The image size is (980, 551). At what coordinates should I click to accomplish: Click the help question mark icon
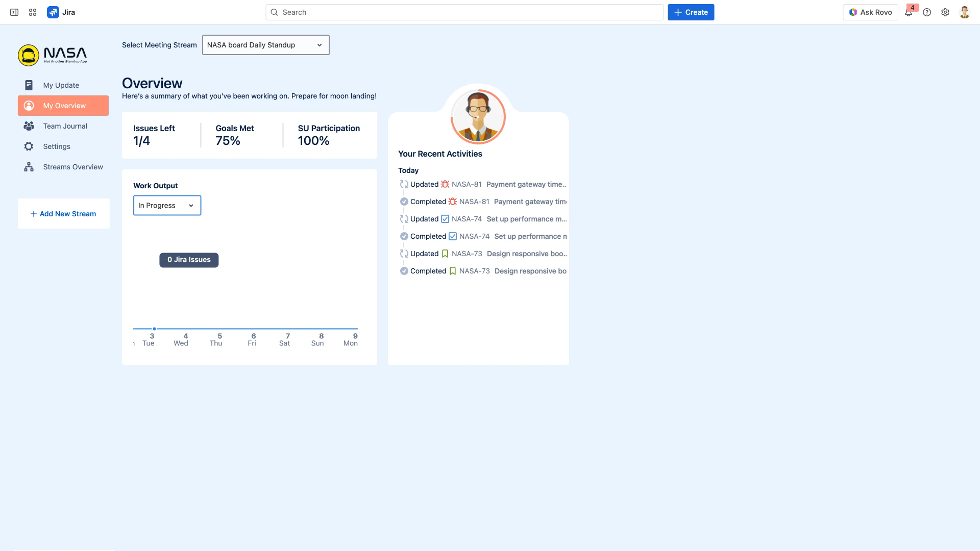coord(927,12)
